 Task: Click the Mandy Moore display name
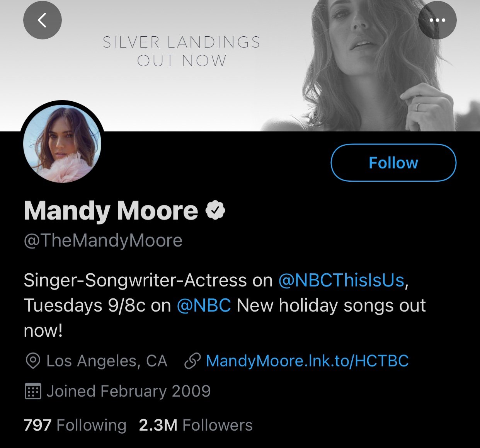(x=111, y=211)
